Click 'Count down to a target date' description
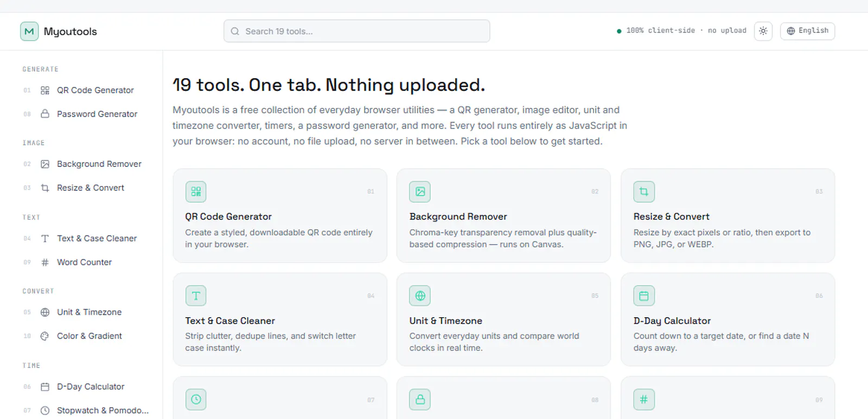This screenshot has width=868, height=419. point(721,342)
